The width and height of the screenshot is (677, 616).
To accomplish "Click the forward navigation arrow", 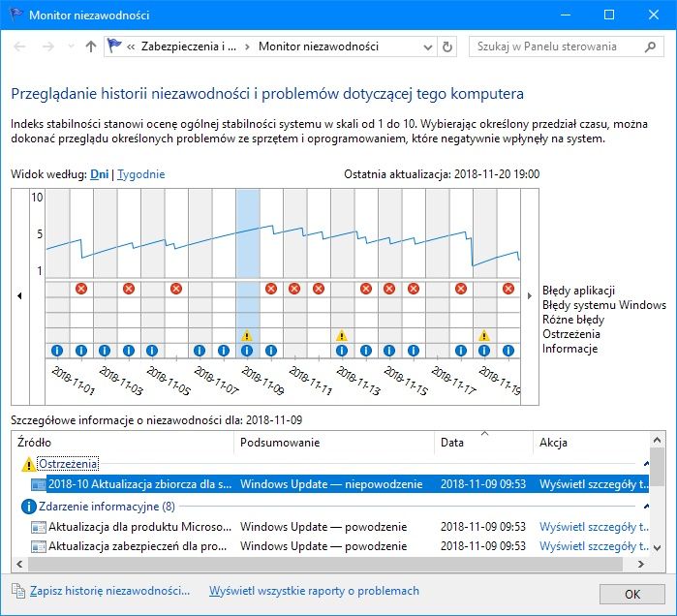I will [x=48, y=46].
